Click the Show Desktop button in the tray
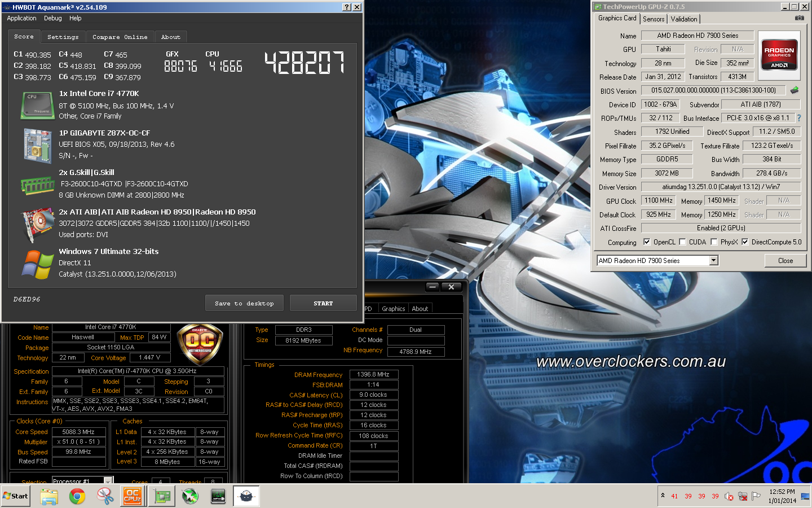This screenshot has height=508, width=812. coord(805,496)
